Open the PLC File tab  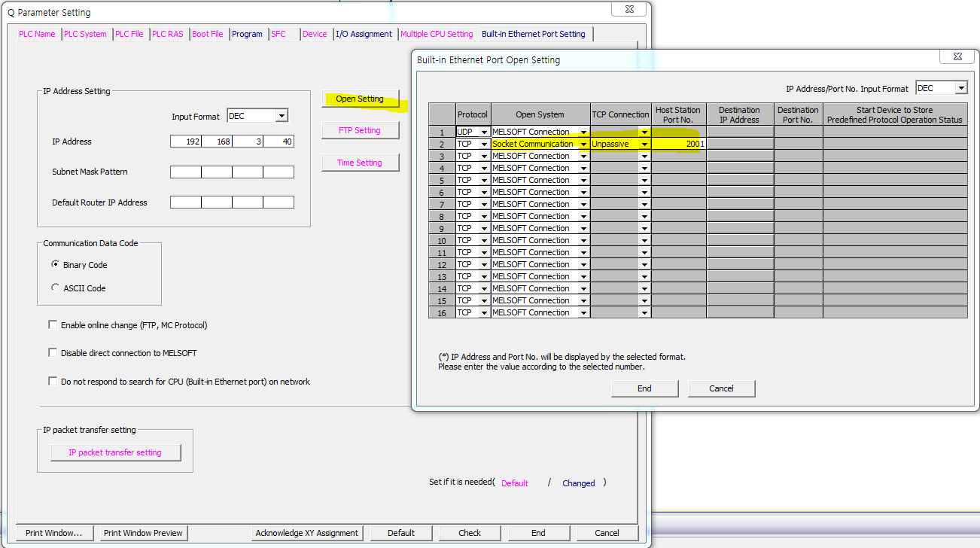[x=129, y=34]
